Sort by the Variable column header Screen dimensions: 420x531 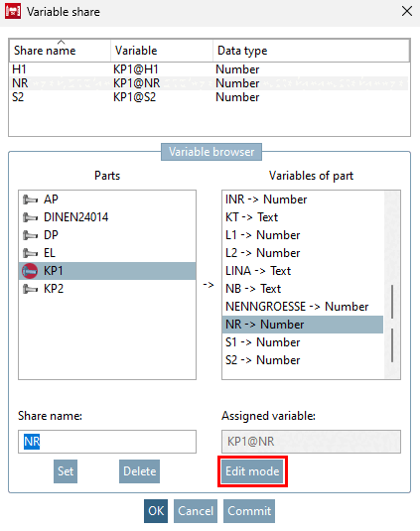[x=162, y=51]
